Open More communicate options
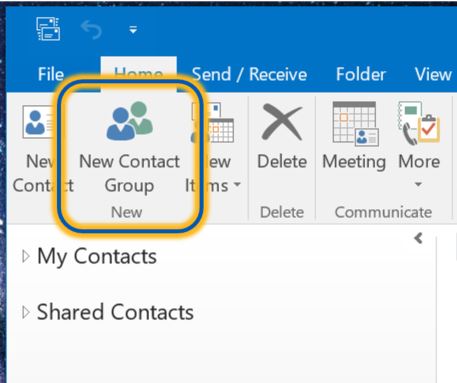Image resolution: width=457 pixels, height=383 pixels. pyautogui.click(x=419, y=145)
